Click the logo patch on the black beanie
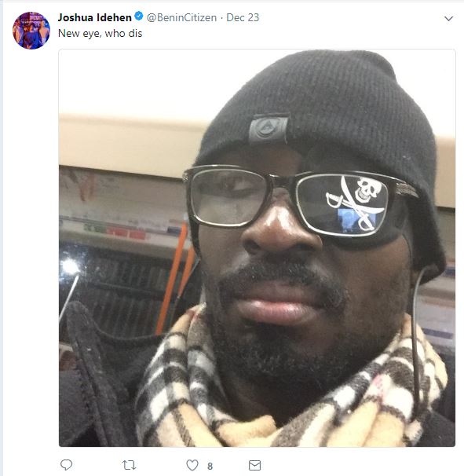The height and width of the screenshot is (476, 464). (x=269, y=128)
